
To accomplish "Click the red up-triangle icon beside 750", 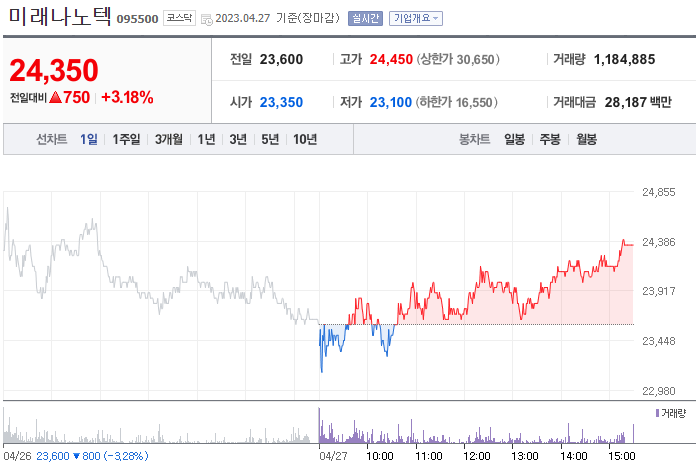I will coord(55,97).
